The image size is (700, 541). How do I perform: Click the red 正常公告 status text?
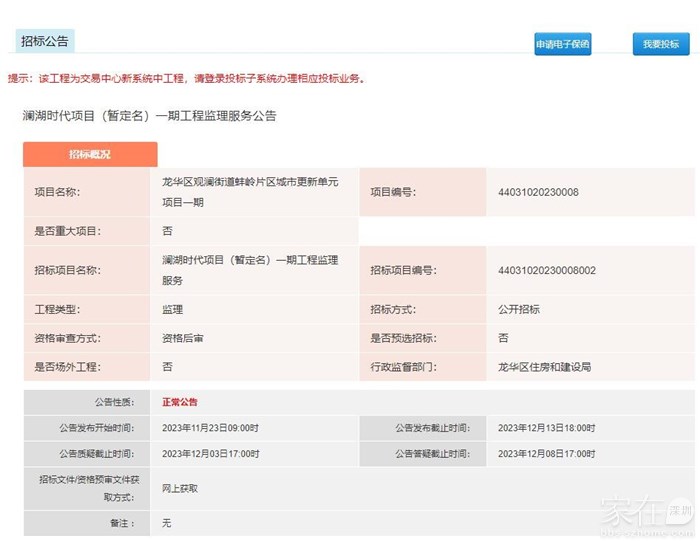(x=180, y=402)
